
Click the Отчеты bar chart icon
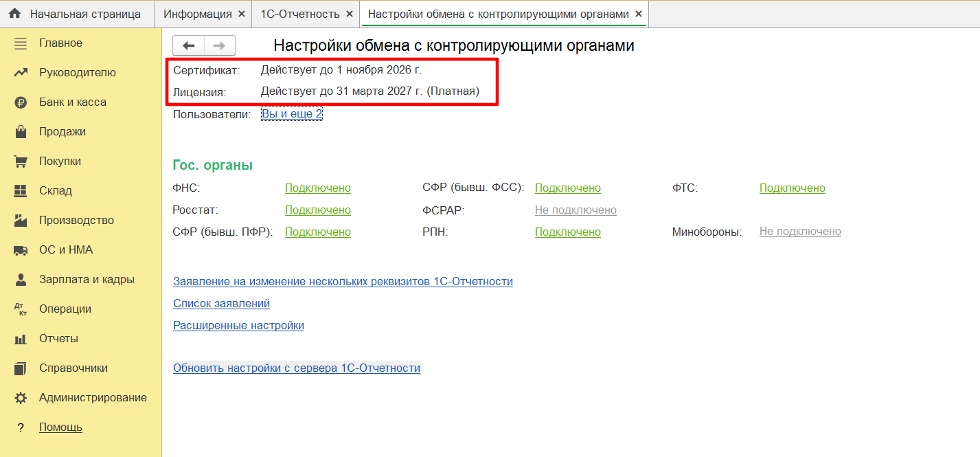coord(21,339)
